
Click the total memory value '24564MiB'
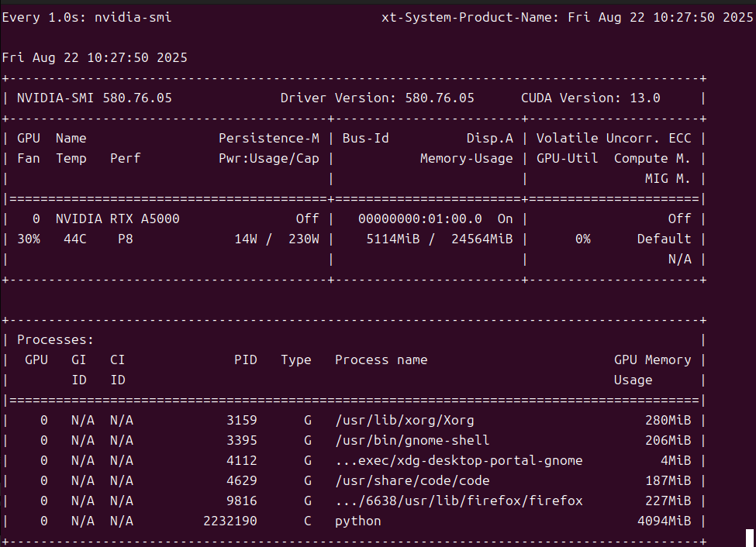click(x=482, y=239)
